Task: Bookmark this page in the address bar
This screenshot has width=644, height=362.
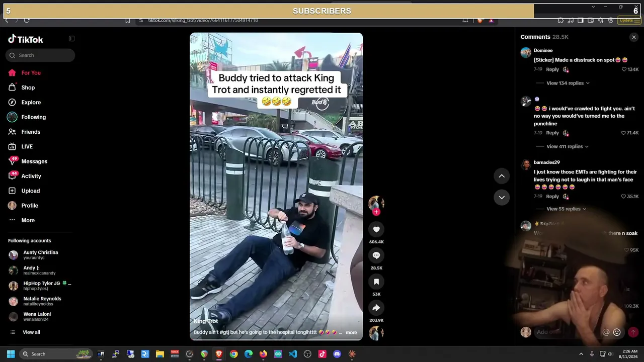Action: click(x=128, y=21)
